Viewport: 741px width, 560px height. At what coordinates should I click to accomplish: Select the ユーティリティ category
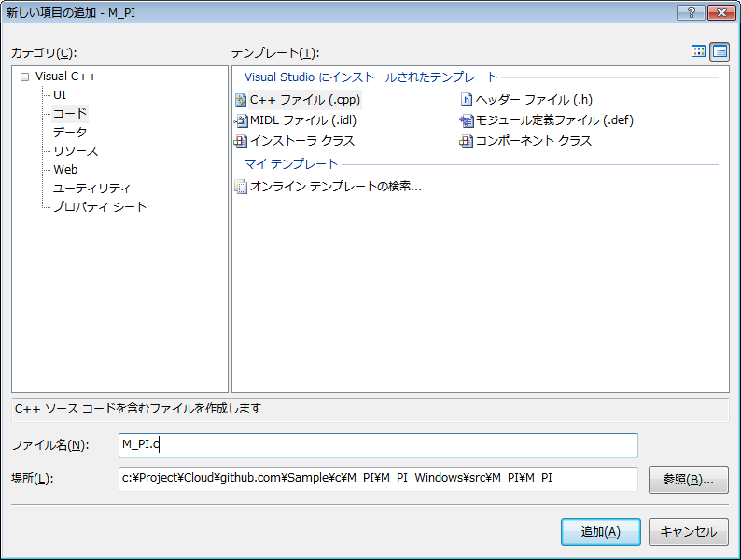[x=91, y=189]
